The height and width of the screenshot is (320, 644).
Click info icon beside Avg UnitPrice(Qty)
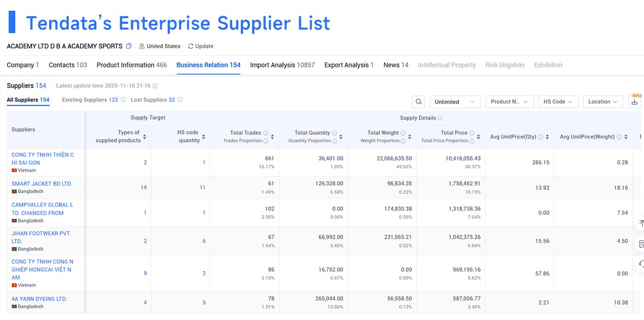pos(541,137)
